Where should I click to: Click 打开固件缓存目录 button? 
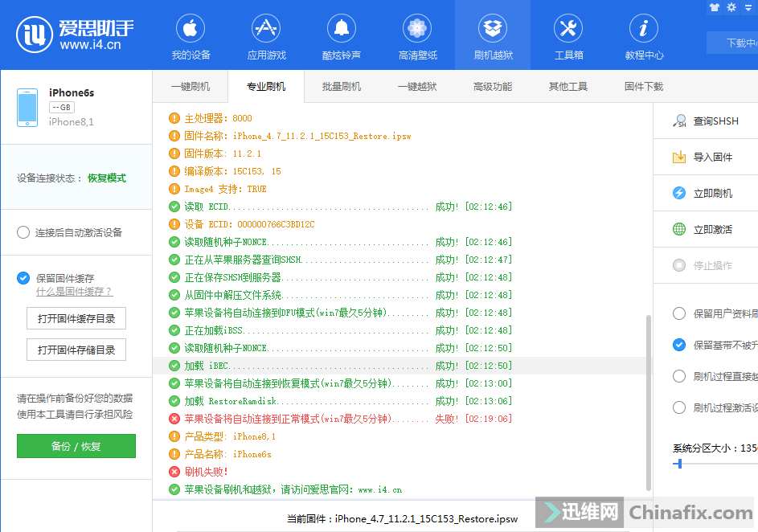pos(76,319)
